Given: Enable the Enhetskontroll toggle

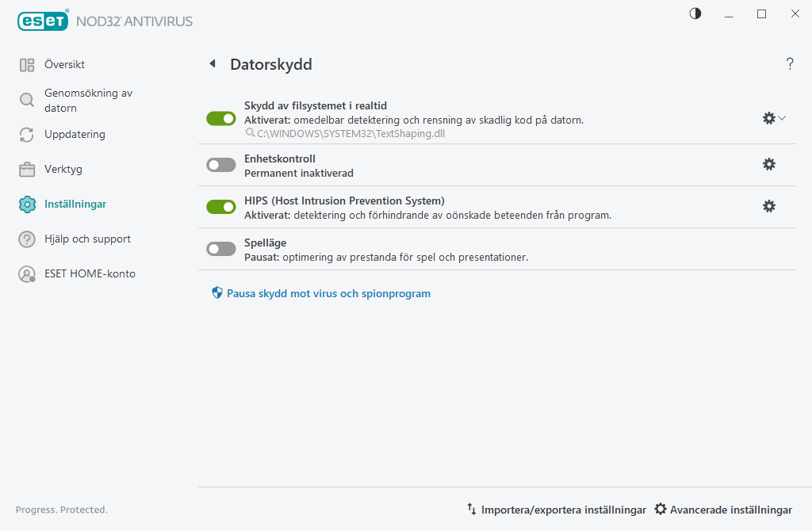Looking at the screenshot, I should point(221,165).
